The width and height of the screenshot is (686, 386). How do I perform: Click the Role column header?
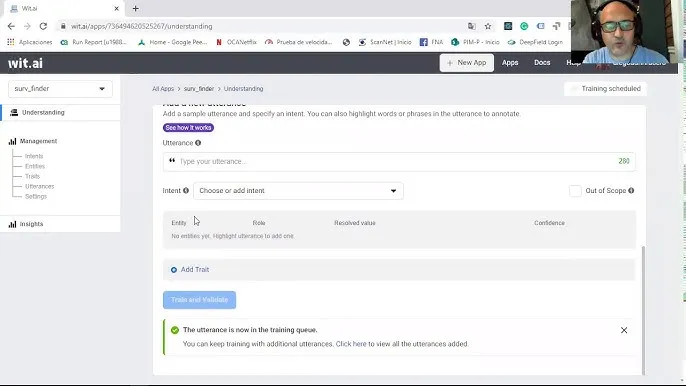259,223
